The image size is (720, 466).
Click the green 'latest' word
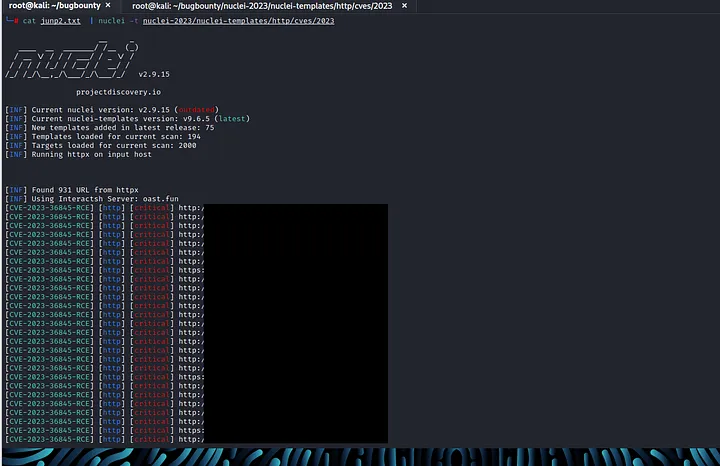[232, 118]
